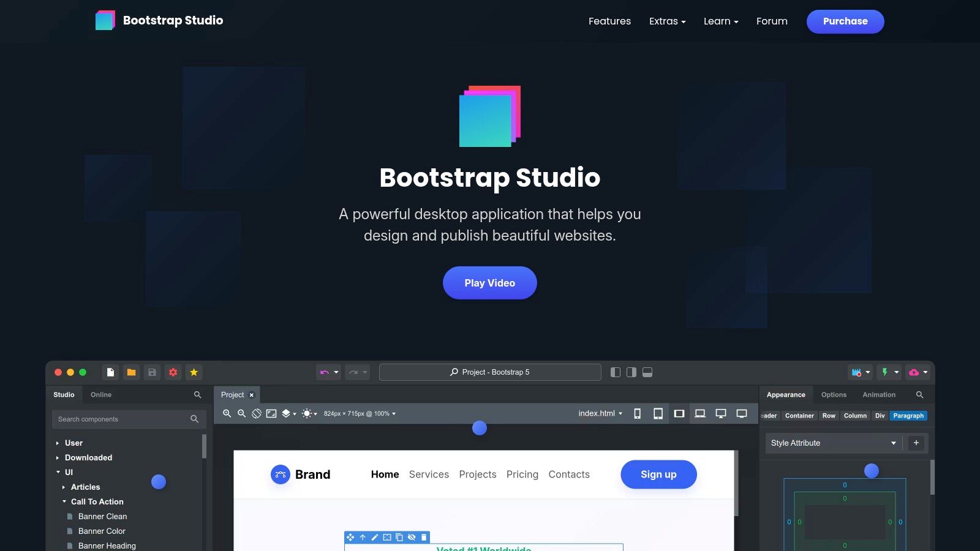The image size is (980, 551).
Task: Click the magnifier beside the Online tab
Action: (197, 395)
